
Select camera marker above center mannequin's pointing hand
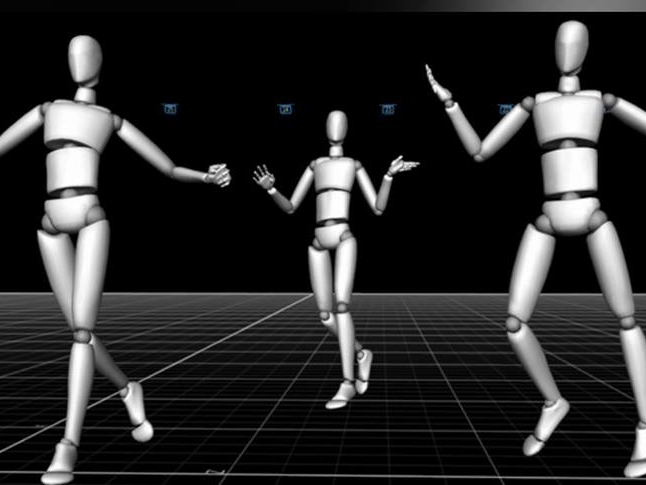[x=388, y=109]
